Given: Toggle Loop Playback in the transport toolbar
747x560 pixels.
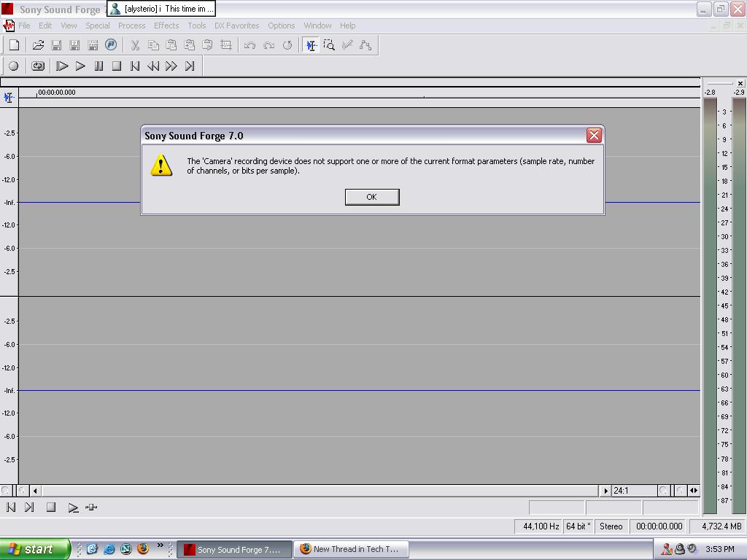Looking at the screenshot, I should point(38,66).
